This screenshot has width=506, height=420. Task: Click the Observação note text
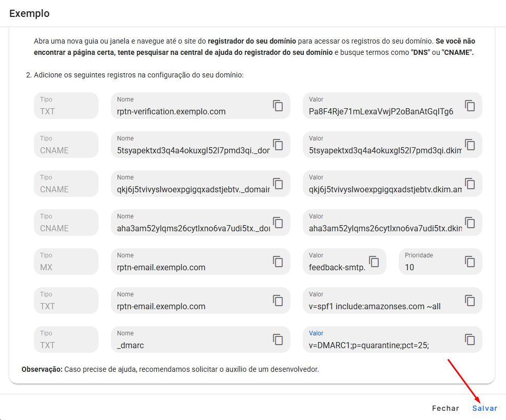(x=170, y=369)
